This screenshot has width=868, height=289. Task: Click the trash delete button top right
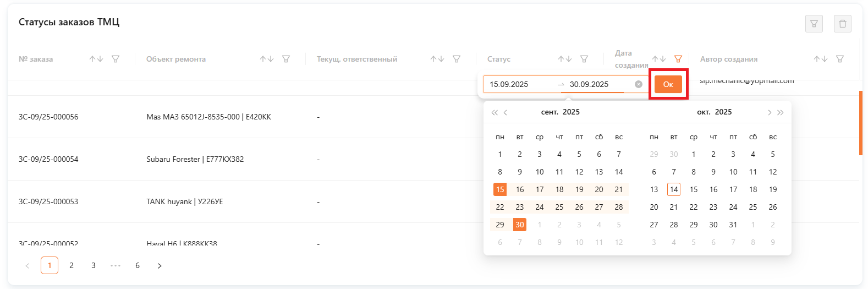[843, 24]
